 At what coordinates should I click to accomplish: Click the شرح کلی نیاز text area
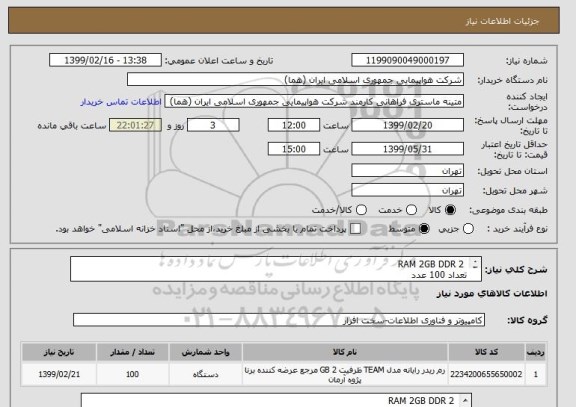click(x=276, y=269)
